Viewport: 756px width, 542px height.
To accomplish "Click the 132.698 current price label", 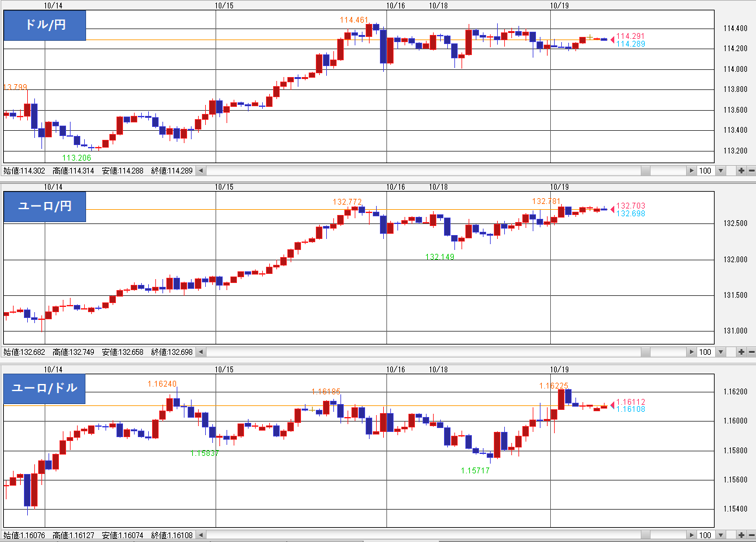I will click(630, 214).
